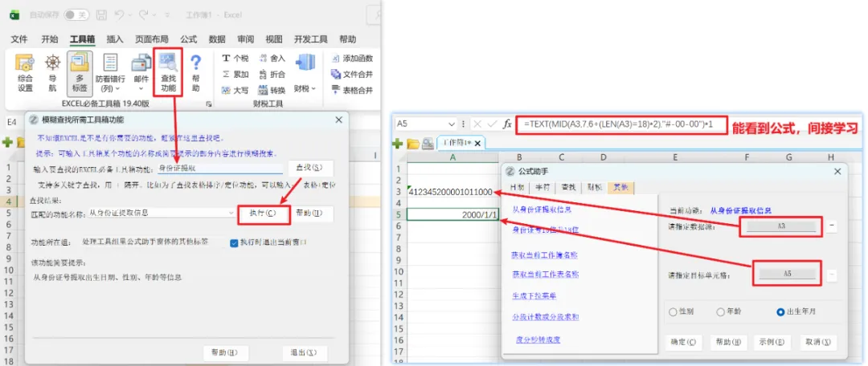The image size is (868, 366).
Task: Click the A5 target cell selector button
Action: pos(787,274)
